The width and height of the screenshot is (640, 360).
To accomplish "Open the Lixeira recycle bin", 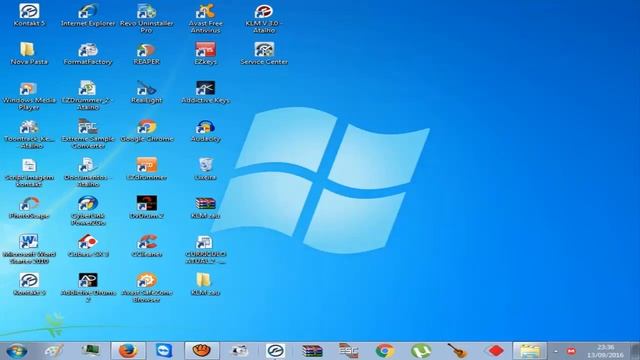I will pos(205,169).
